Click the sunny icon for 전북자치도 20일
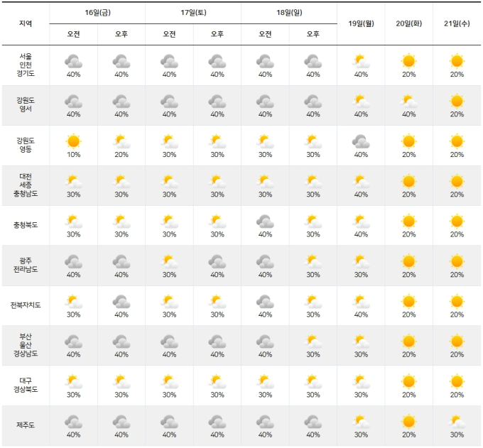Screen dimensions: 483x448 click(408, 302)
